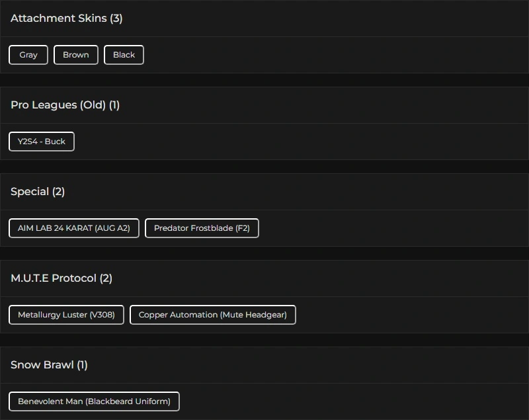Choose the Brown attachment skin
Viewport: 529px width, 420px height.
point(76,55)
